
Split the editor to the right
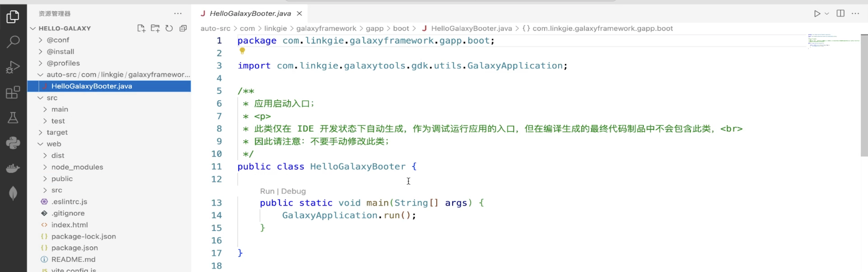coord(840,14)
